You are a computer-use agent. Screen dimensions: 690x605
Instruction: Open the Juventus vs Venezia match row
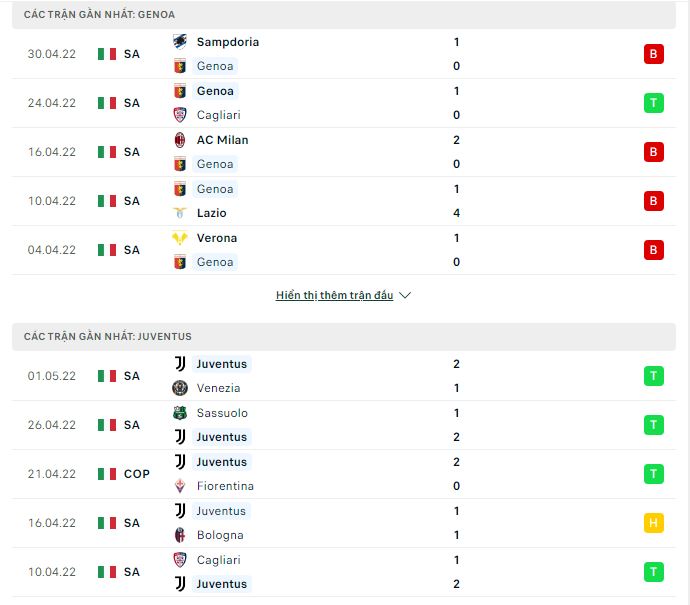click(344, 376)
